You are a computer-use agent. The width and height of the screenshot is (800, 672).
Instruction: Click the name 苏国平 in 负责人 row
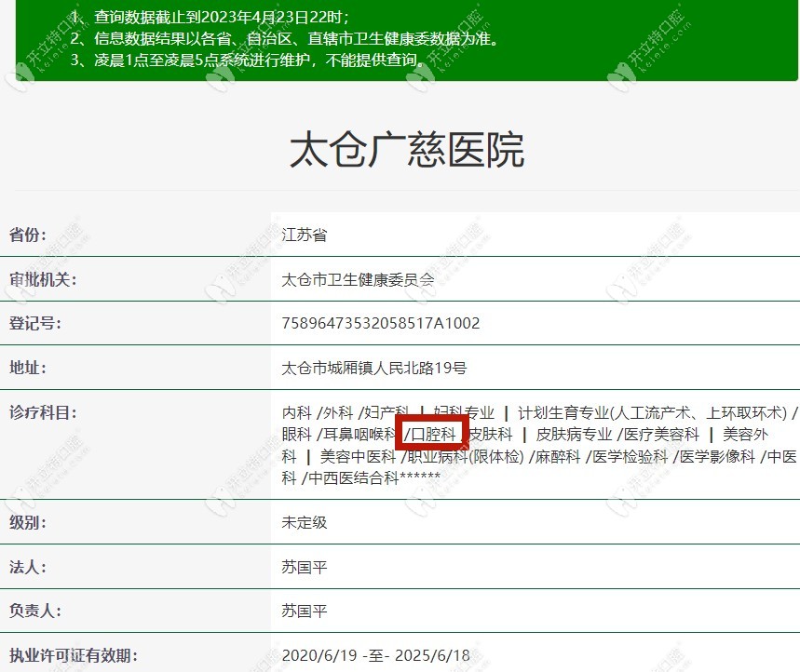pos(304,612)
